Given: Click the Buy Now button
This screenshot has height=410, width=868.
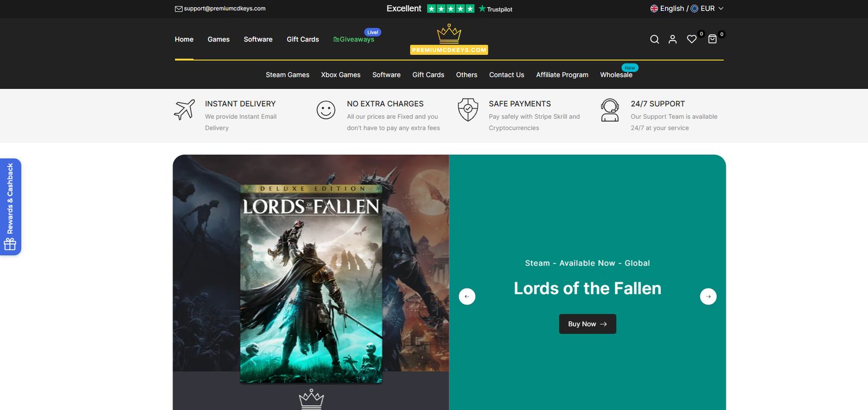Looking at the screenshot, I should tap(588, 324).
